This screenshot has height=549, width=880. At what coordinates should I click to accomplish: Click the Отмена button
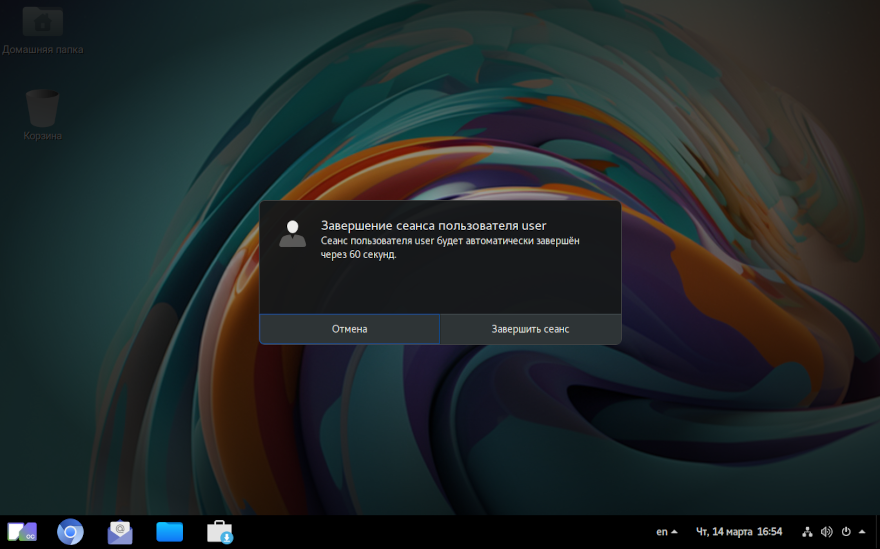[x=349, y=329]
